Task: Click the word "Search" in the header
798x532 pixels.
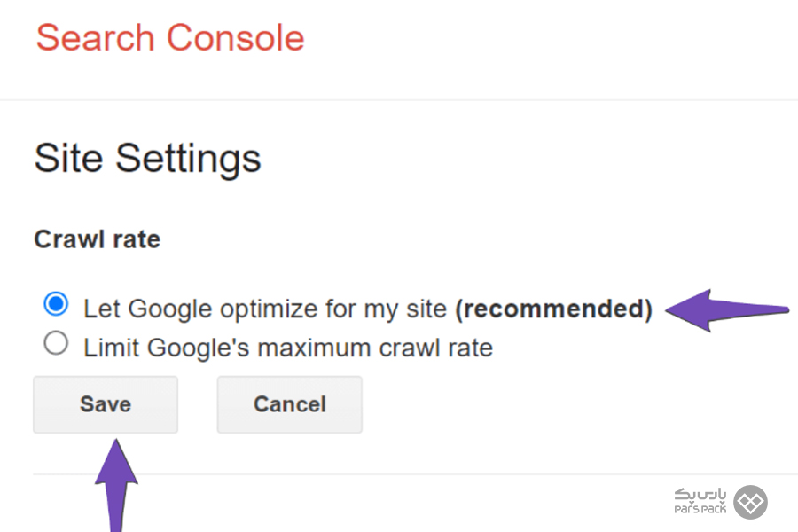Action: 97,38
